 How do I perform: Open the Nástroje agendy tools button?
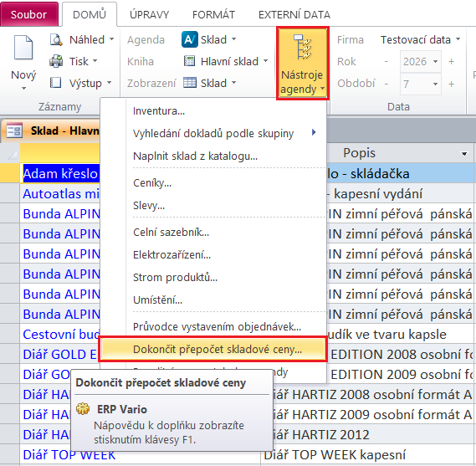tap(302, 63)
